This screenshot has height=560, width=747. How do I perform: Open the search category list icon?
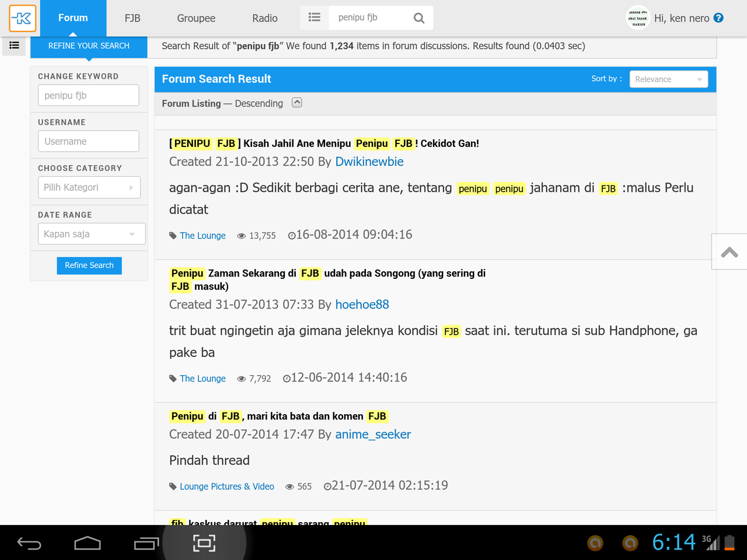pyautogui.click(x=315, y=17)
